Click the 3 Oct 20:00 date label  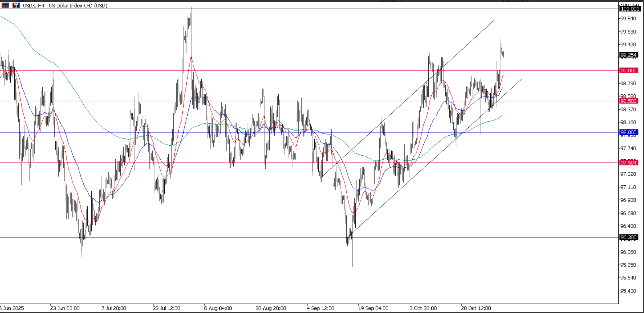coord(423,308)
